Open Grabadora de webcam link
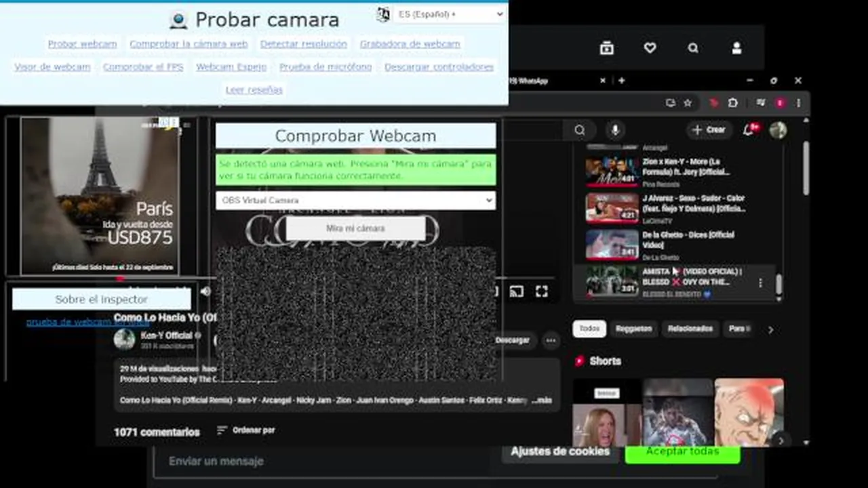The width and height of the screenshot is (868, 488). point(410,44)
